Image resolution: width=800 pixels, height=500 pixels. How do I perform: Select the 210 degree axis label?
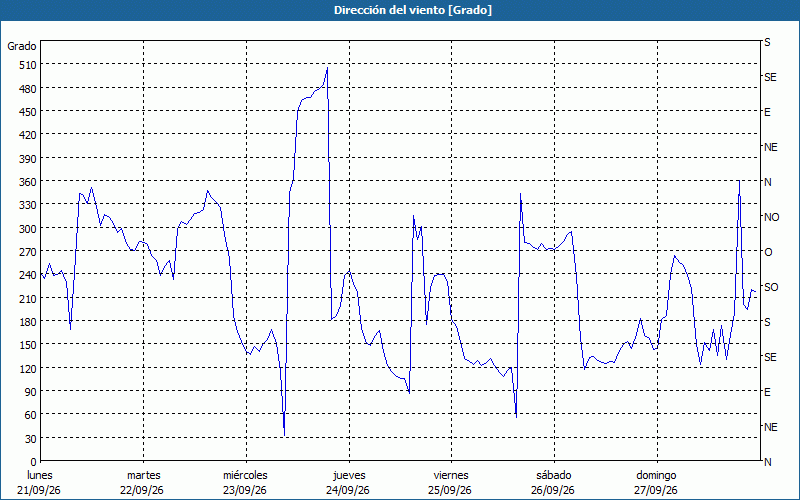coord(28,299)
